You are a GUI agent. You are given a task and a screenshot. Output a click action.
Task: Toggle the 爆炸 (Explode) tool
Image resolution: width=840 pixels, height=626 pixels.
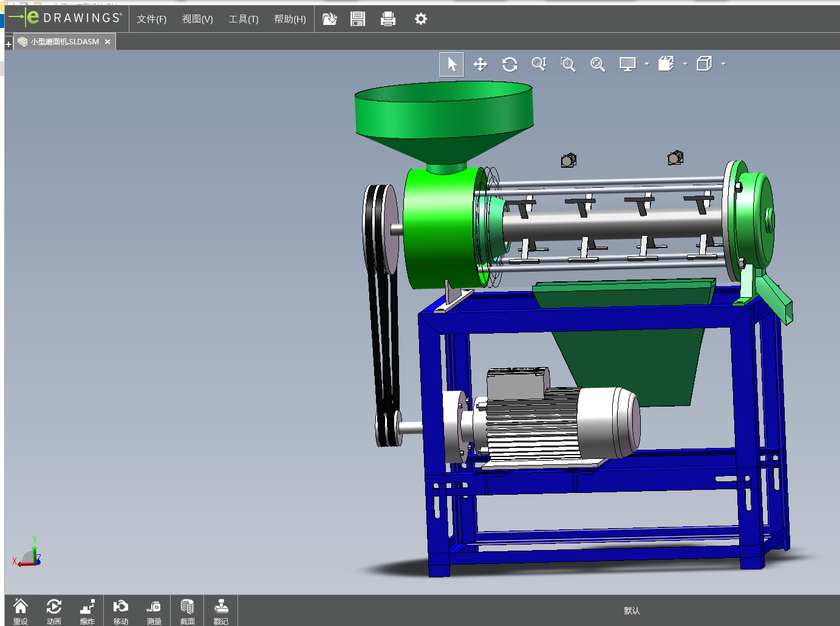click(87, 611)
